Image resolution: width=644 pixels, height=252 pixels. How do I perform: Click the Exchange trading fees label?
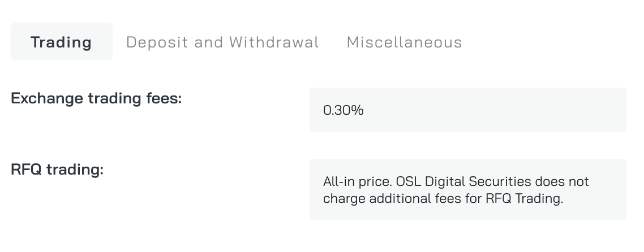pos(96,98)
